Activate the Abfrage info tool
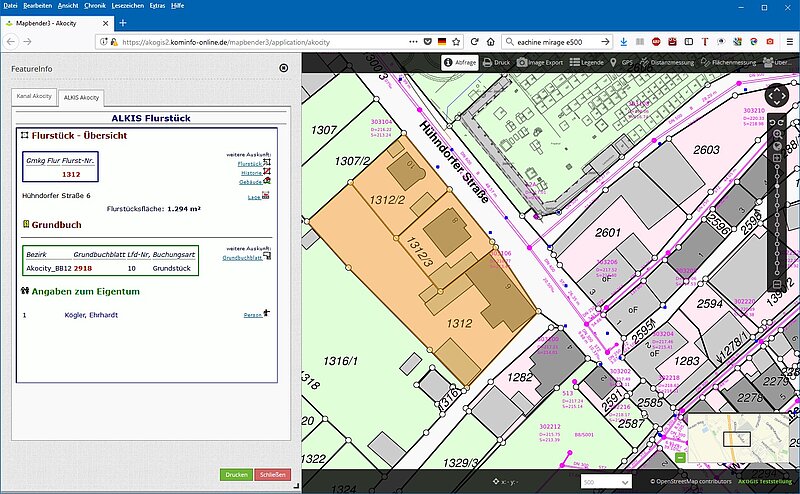Screen dimensions: 800x494 [x=460, y=62]
